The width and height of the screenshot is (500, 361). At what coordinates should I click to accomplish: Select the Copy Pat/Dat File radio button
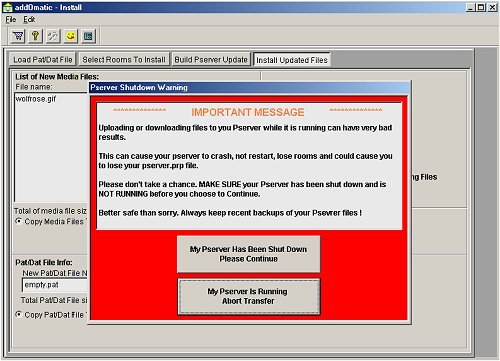pyautogui.click(x=19, y=314)
